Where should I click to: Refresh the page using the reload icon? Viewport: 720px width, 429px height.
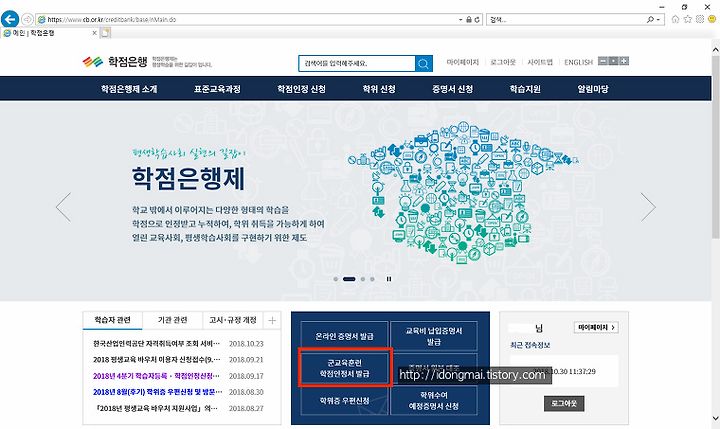(x=477, y=20)
